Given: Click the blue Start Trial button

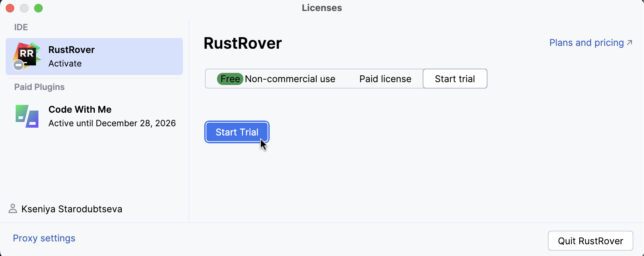Looking at the screenshot, I should click(237, 132).
